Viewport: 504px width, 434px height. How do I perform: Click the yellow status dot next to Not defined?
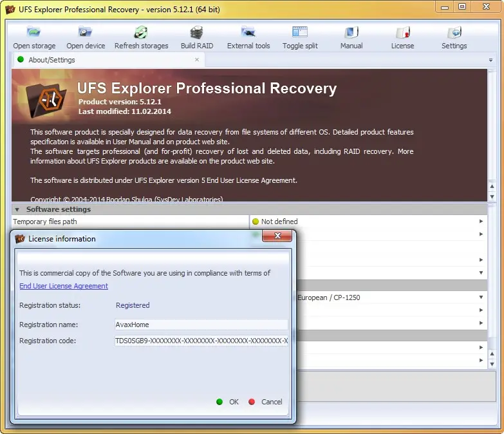click(256, 222)
